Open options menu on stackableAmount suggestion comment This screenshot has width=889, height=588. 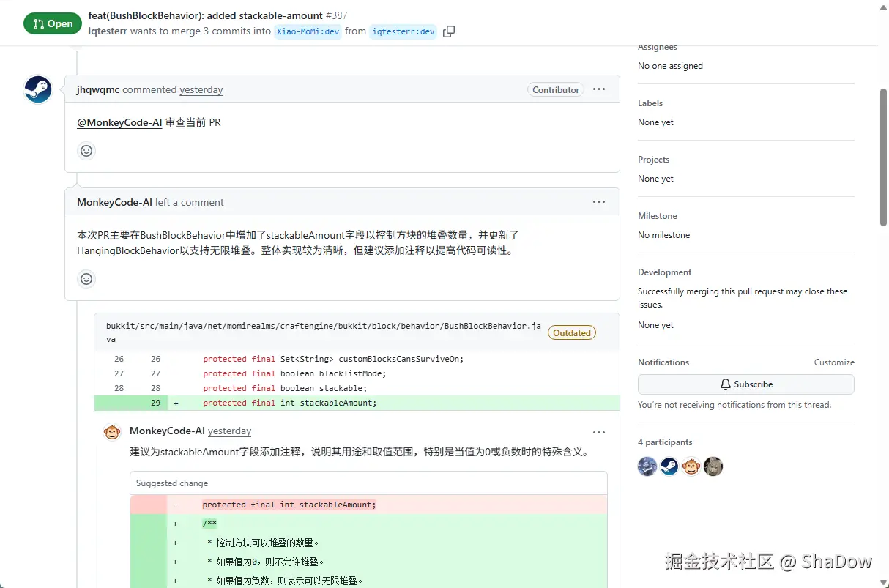pyautogui.click(x=599, y=432)
